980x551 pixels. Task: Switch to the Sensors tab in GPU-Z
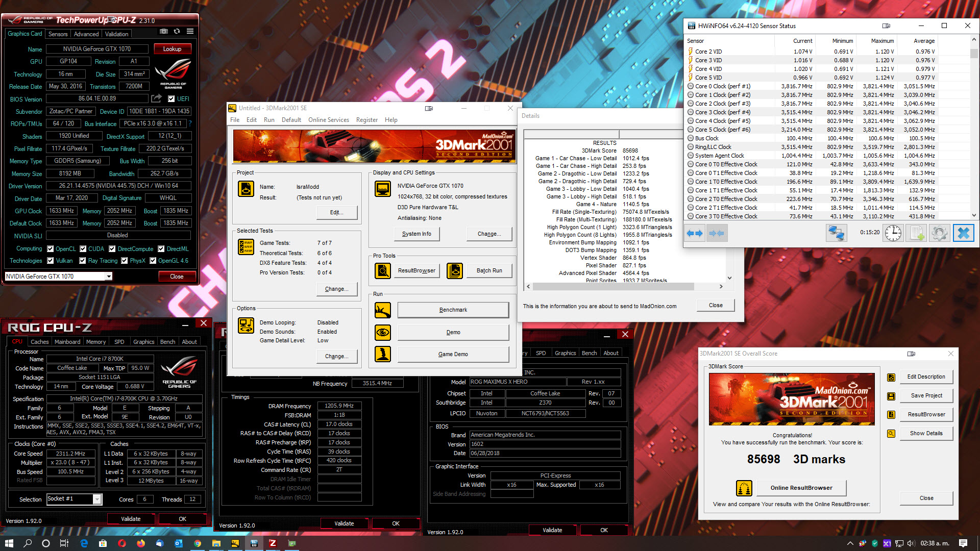tap(58, 34)
